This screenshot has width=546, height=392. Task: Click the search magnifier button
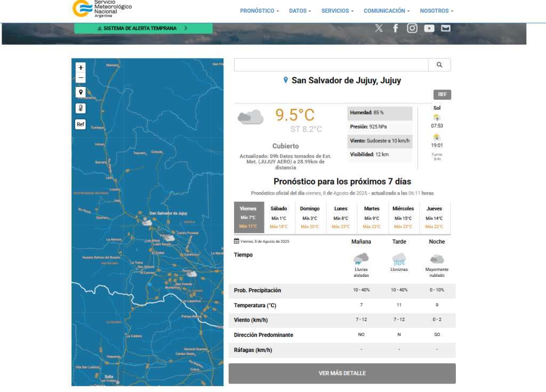[x=439, y=65]
